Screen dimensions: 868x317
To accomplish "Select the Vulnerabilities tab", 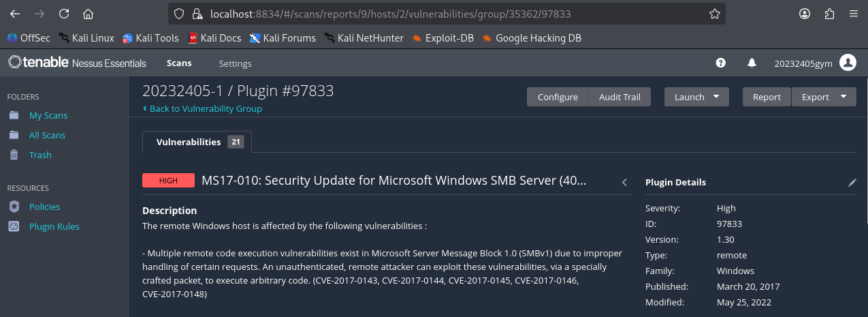I will [x=197, y=142].
